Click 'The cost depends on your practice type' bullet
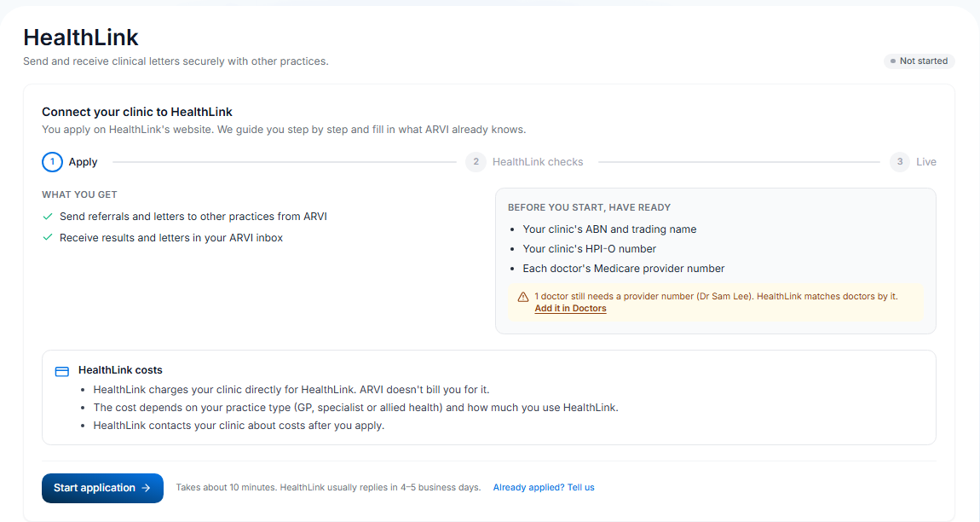 [355, 408]
